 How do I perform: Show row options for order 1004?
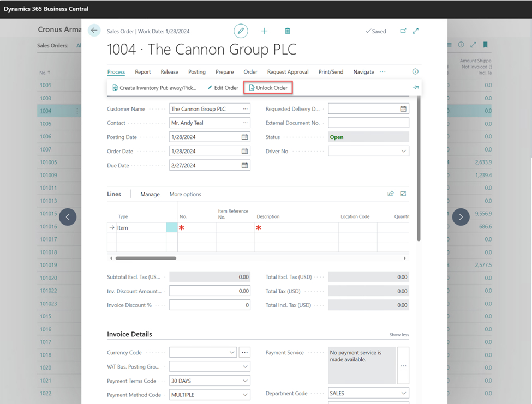pyautogui.click(x=77, y=111)
